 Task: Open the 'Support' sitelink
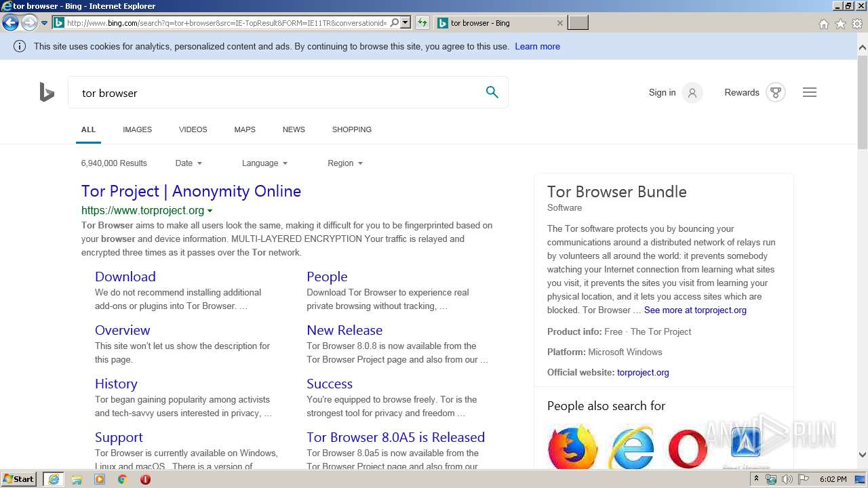point(119,437)
